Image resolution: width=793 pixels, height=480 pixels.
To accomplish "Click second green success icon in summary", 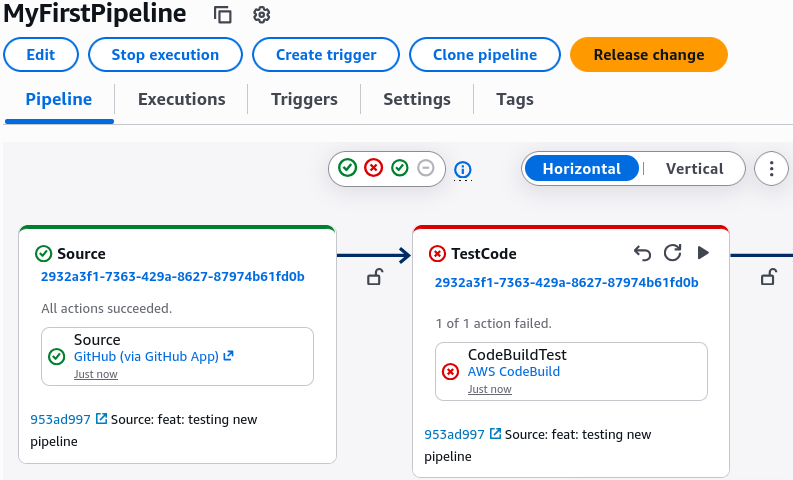I will [400, 167].
